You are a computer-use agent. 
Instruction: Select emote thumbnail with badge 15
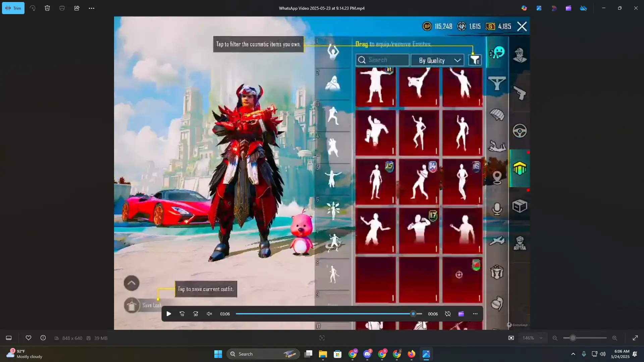pyautogui.click(x=376, y=182)
